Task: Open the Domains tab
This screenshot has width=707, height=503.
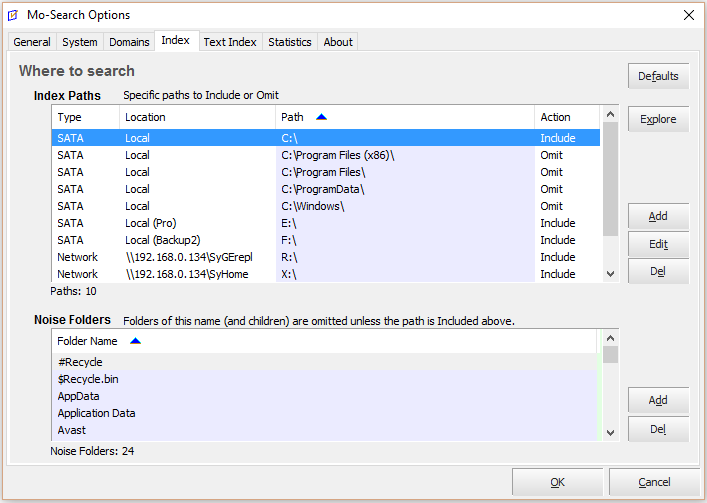Action: (x=129, y=42)
